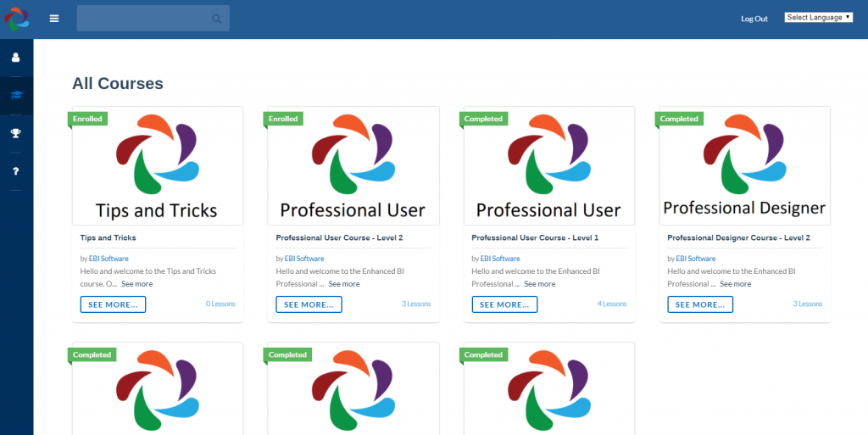Click Professional User Course - Level 1 title

(536, 237)
